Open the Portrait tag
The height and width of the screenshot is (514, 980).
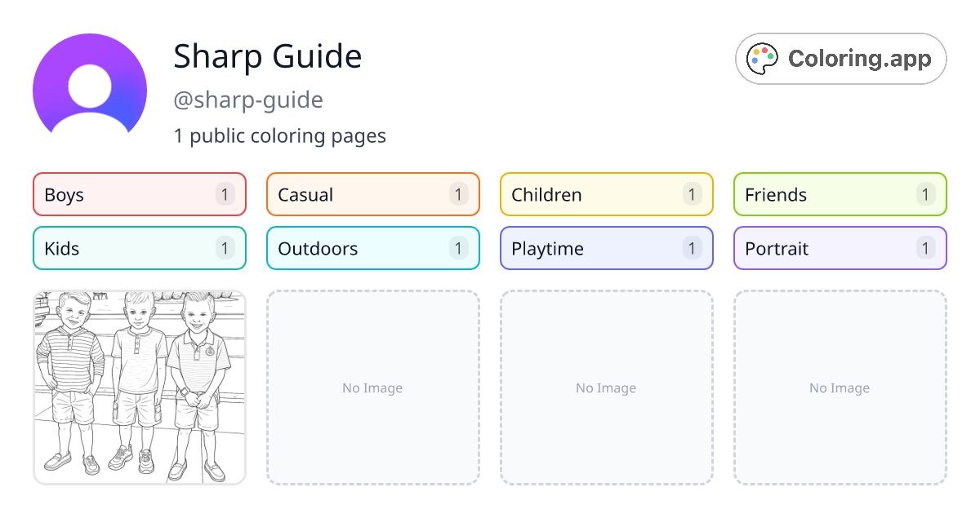point(840,248)
